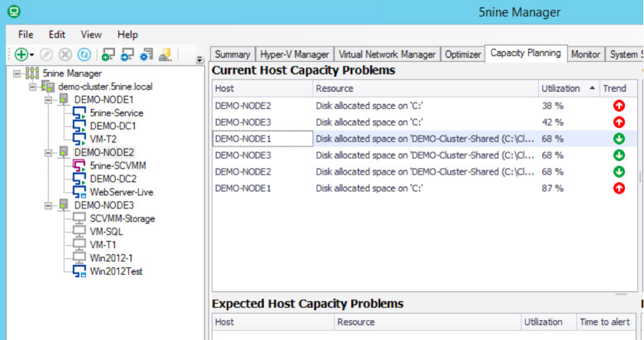Select the Win2012Test VM icon in tree

[79, 271]
